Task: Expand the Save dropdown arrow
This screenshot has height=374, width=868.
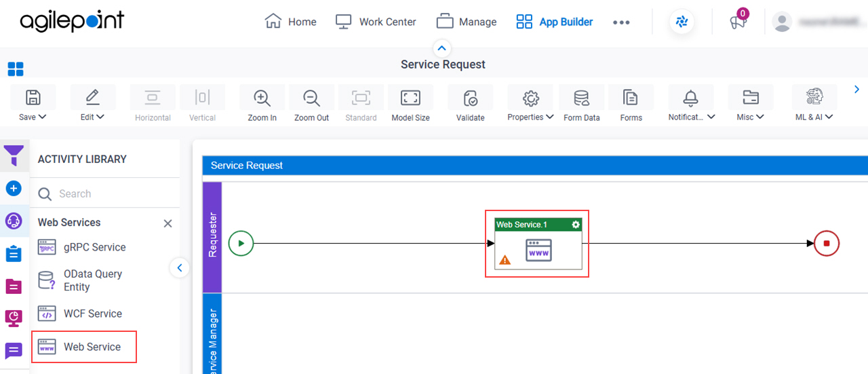Action: pyautogui.click(x=43, y=117)
